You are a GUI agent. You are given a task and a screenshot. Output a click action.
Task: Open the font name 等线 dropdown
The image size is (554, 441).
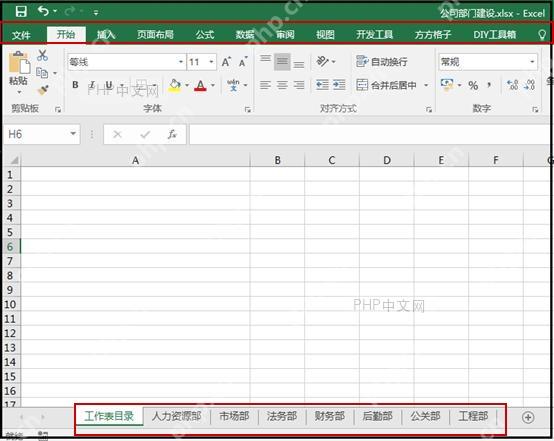click(x=181, y=62)
